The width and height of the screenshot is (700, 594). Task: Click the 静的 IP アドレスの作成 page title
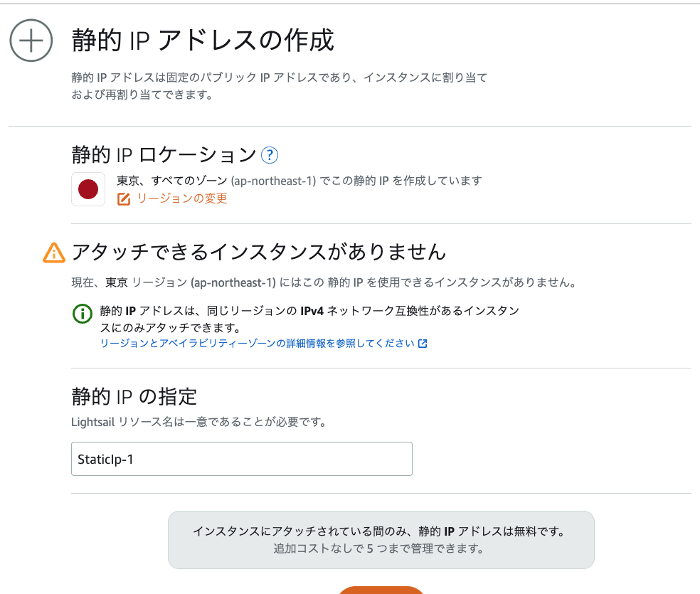tap(203, 41)
